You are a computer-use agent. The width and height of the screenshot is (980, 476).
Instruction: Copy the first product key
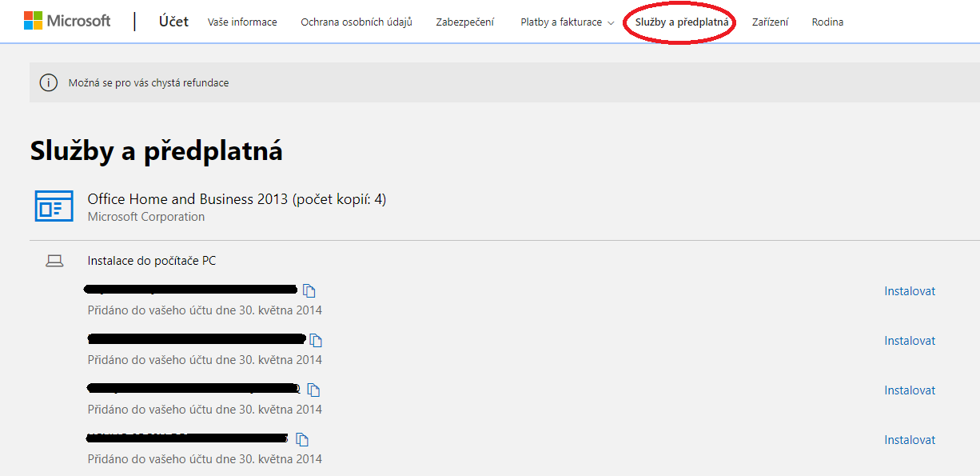click(x=309, y=291)
